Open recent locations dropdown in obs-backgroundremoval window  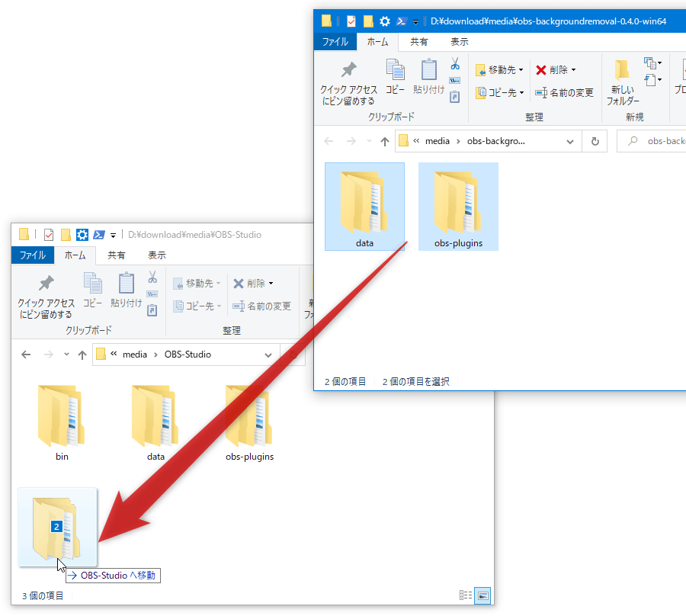pos(369,141)
